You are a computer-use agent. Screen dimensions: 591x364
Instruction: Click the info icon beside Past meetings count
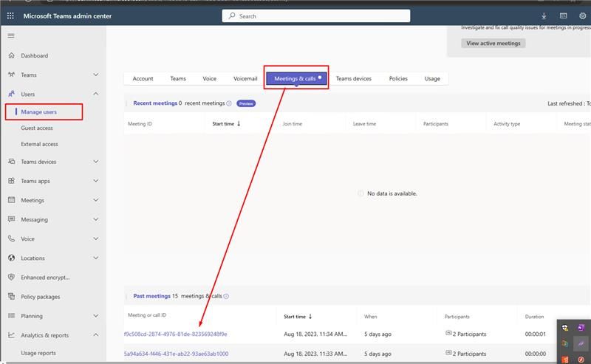226,296
